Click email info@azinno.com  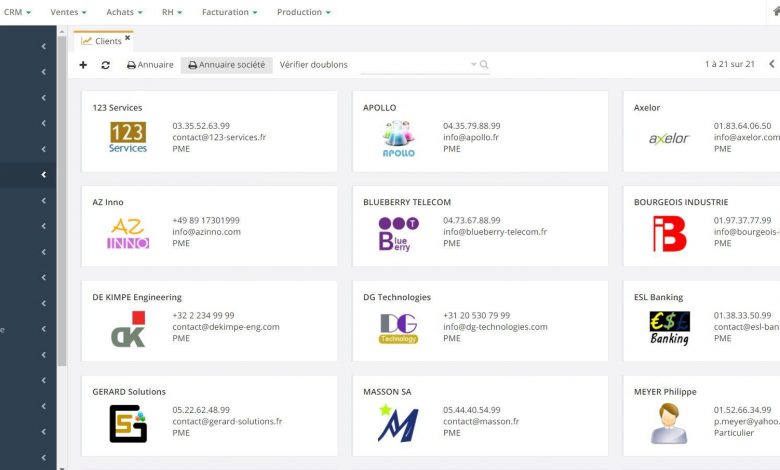click(206, 232)
